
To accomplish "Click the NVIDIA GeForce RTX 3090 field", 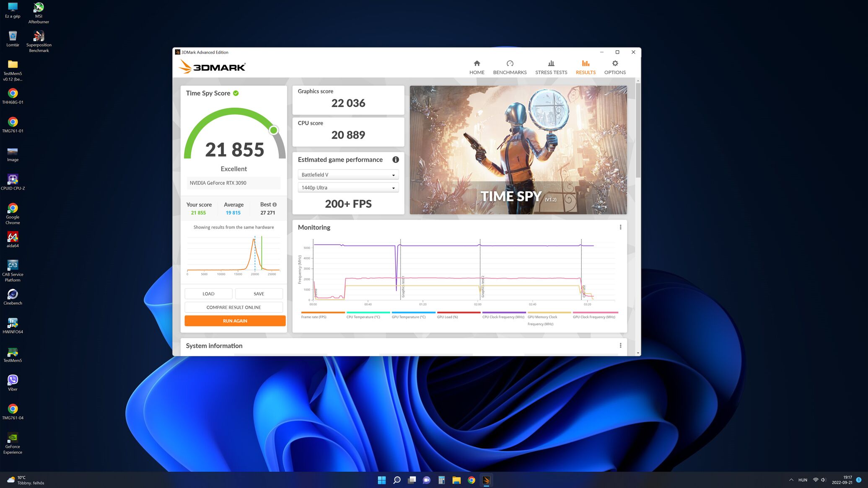I will [x=233, y=183].
